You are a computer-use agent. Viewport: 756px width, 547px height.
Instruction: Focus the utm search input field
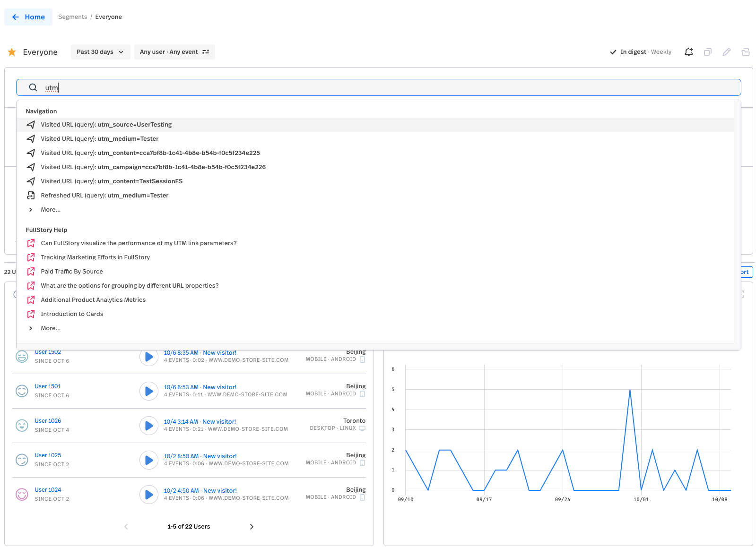click(x=378, y=87)
